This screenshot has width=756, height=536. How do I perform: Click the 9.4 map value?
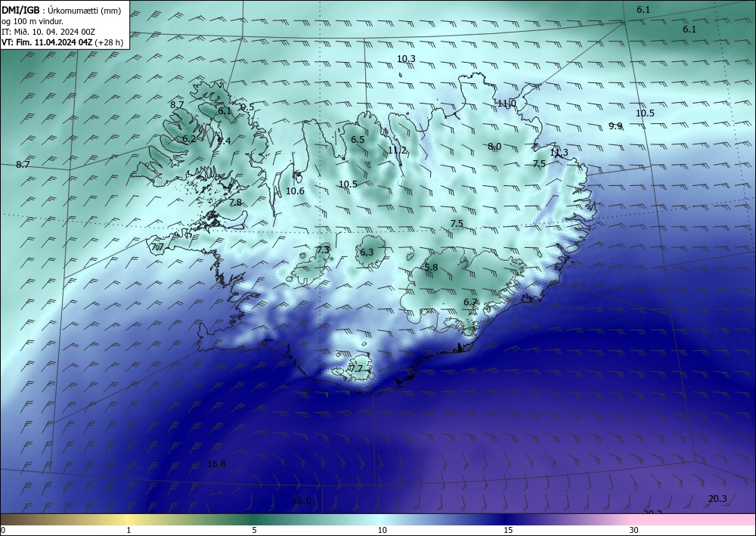pyautogui.click(x=224, y=141)
